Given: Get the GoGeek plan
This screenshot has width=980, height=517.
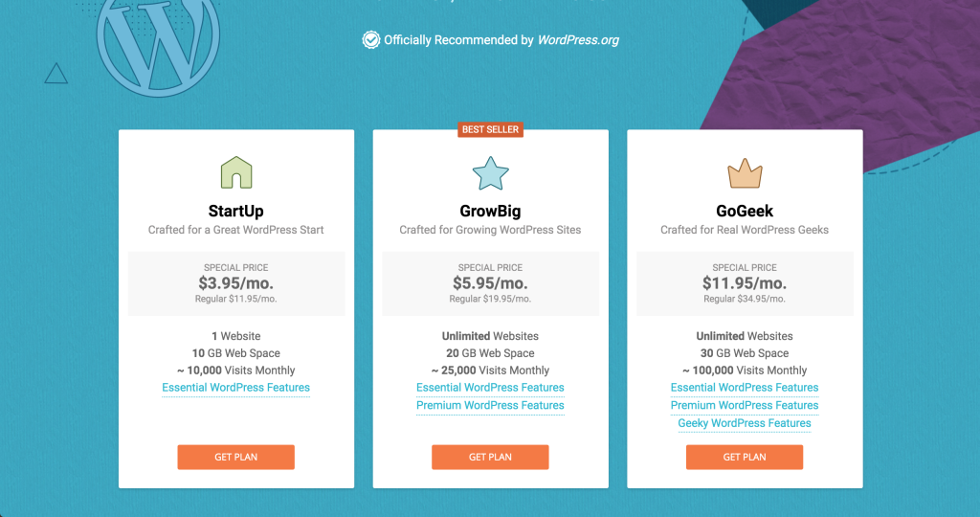Looking at the screenshot, I should 745,457.
